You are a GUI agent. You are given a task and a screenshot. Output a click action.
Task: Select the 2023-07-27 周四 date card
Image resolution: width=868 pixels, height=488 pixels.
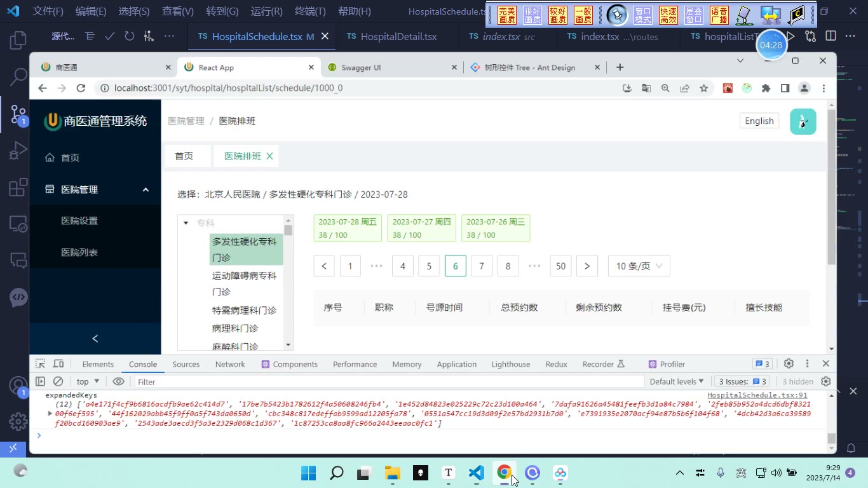click(x=421, y=228)
